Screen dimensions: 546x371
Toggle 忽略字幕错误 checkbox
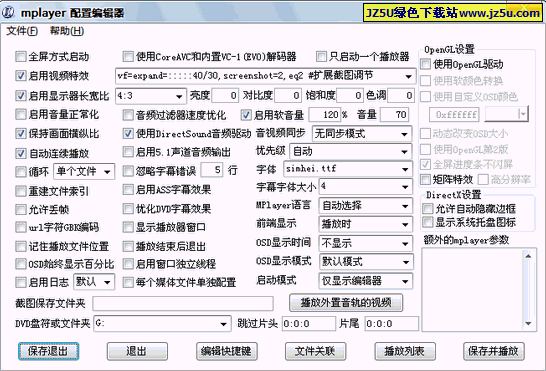128,171
